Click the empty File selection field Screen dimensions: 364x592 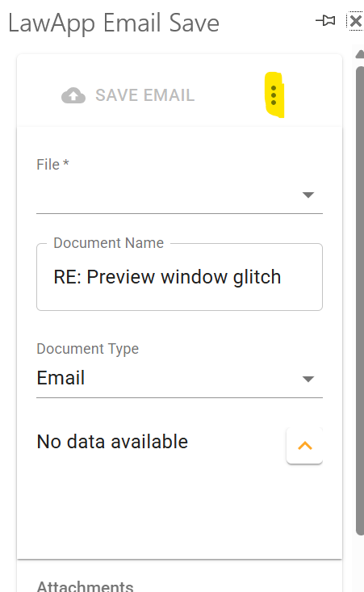(179, 195)
